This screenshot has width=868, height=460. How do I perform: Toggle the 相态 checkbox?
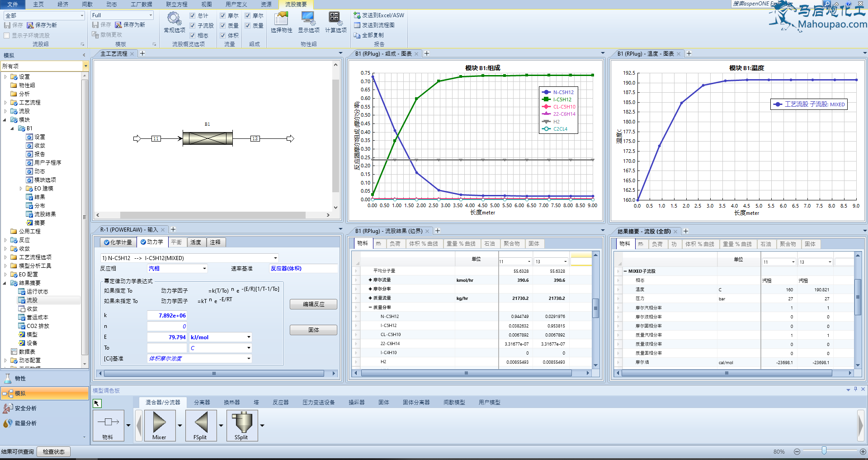[x=193, y=35]
